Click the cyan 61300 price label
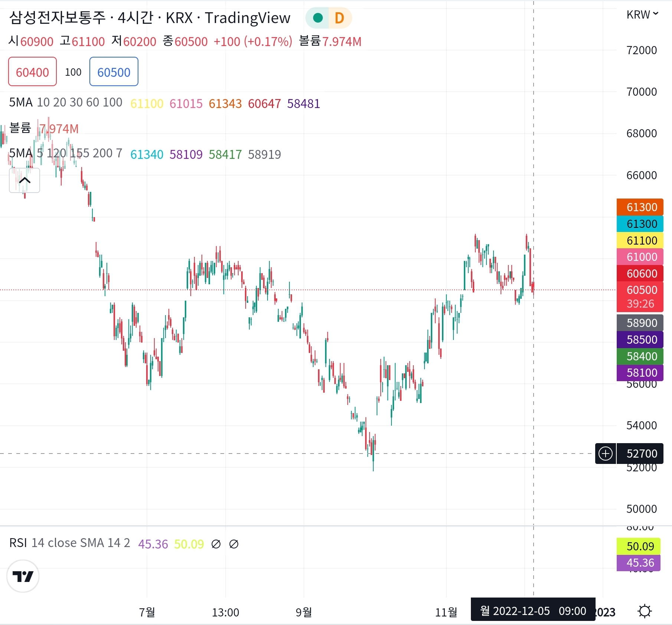 [640, 224]
